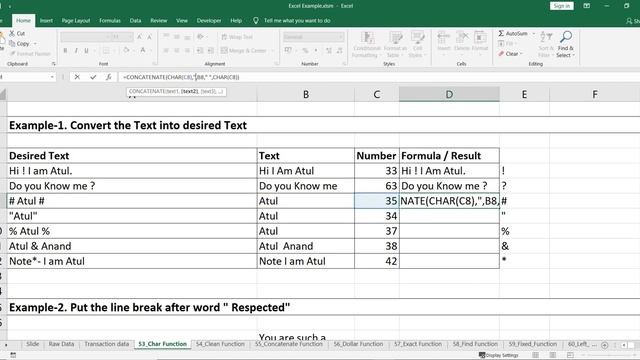Viewport: 640px width, 360px height.
Task: Open Format as Table gallery
Action: coord(395,44)
